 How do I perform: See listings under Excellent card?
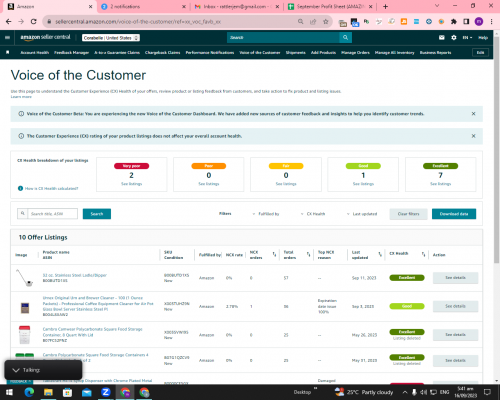(440, 184)
